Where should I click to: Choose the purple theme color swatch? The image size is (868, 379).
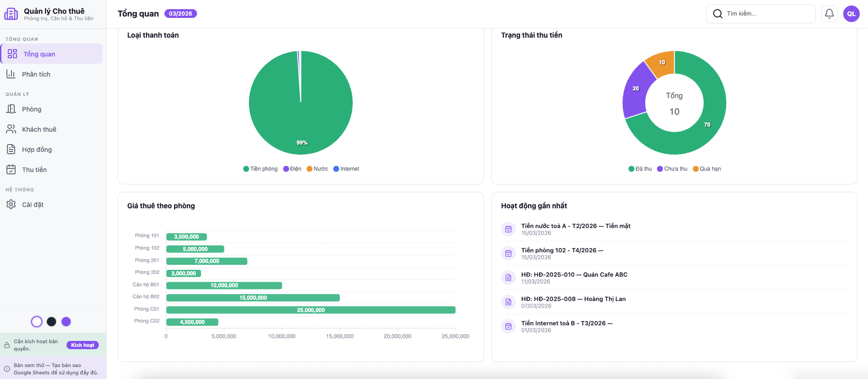click(66, 322)
